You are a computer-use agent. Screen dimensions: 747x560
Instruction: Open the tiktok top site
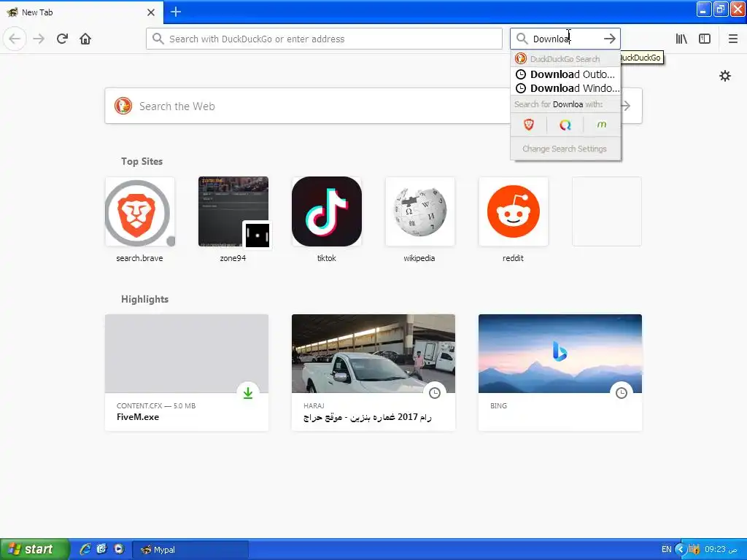pyautogui.click(x=326, y=211)
